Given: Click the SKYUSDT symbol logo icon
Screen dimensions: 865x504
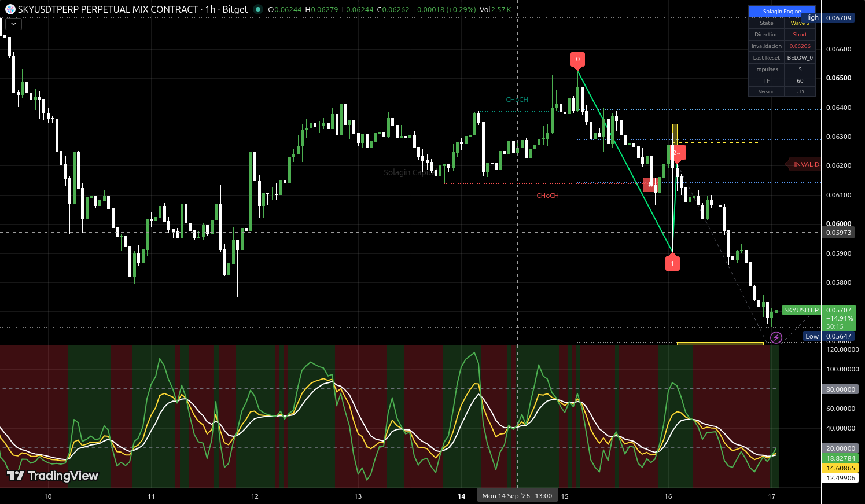Looking at the screenshot, I should tap(10, 9).
